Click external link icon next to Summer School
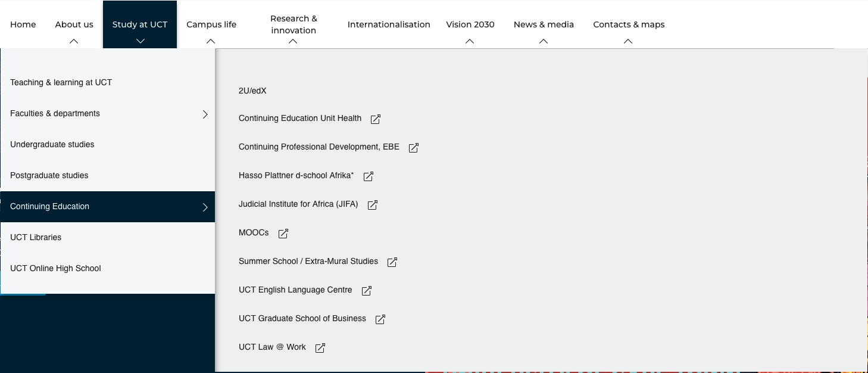 392,262
